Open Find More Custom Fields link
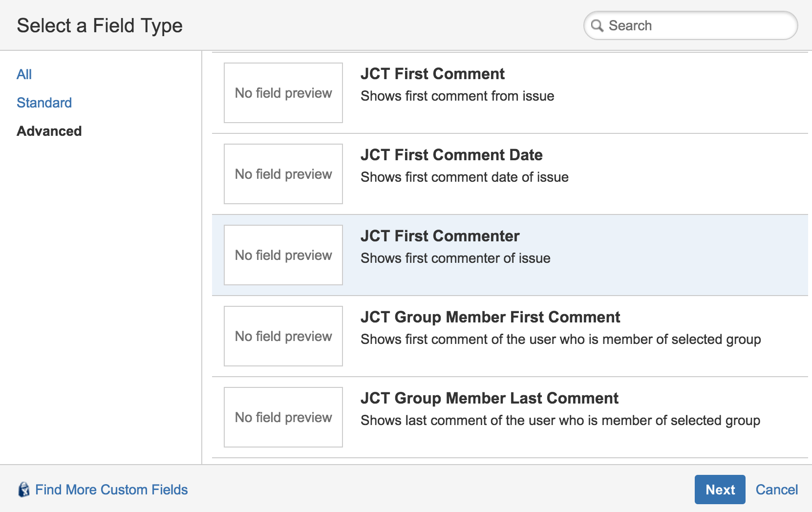The image size is (812, 512). coord(111,490)
